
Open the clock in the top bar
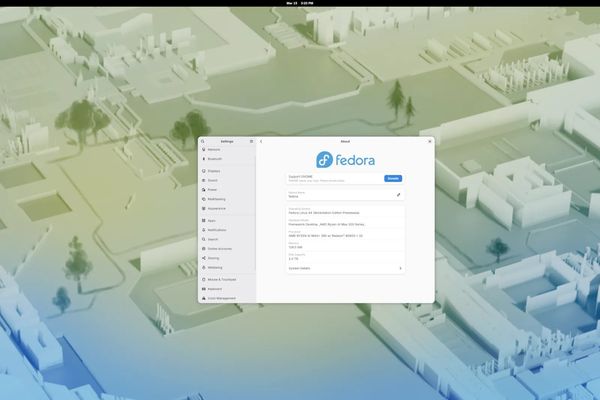point(300,3)
